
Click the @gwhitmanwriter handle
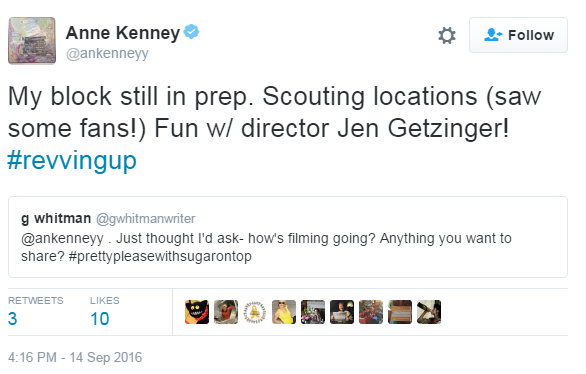(x=146, y=219)
